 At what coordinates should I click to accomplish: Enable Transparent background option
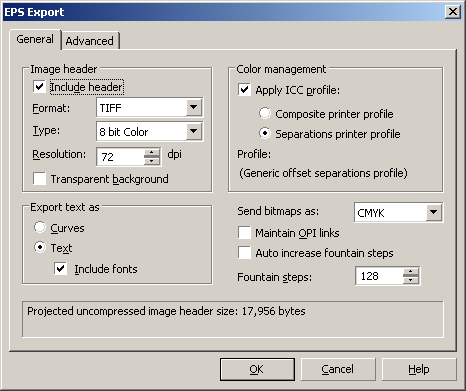coord(39,179)
